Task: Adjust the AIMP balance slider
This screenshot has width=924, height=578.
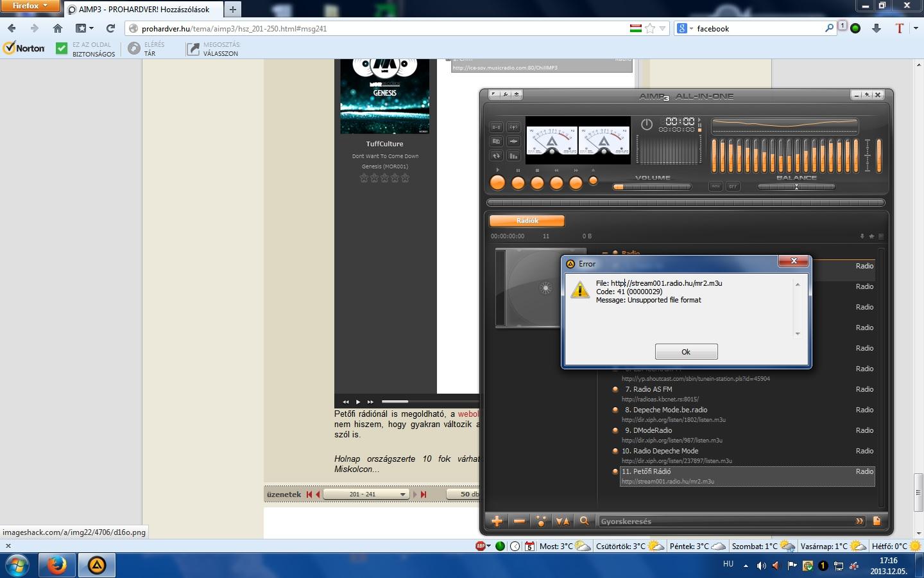Action: click(x=796, y=187)
